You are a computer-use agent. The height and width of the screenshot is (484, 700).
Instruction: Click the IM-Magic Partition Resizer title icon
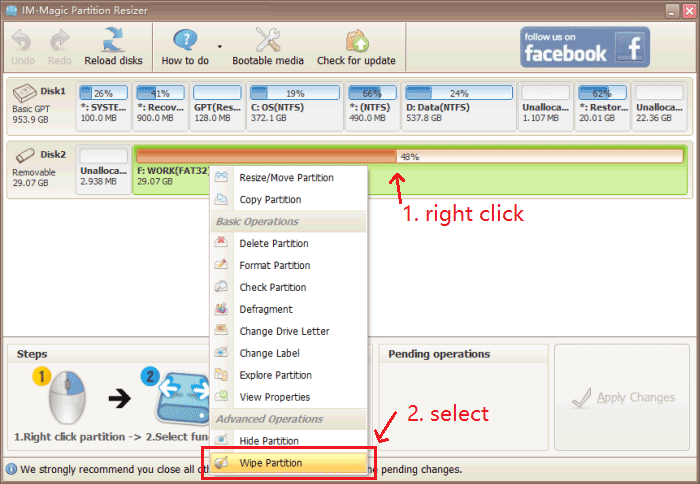pyautogui.click(x=11, y=10)
